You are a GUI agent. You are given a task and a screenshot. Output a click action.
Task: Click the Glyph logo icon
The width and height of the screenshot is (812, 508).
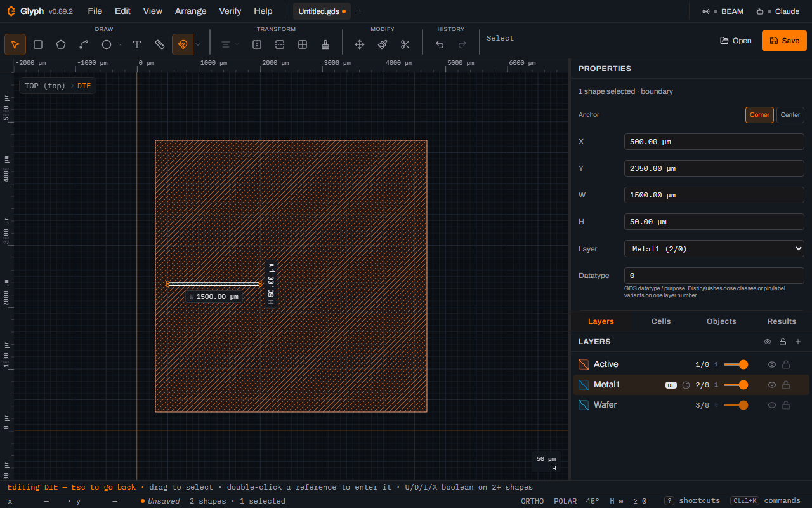tap(11, 11)
